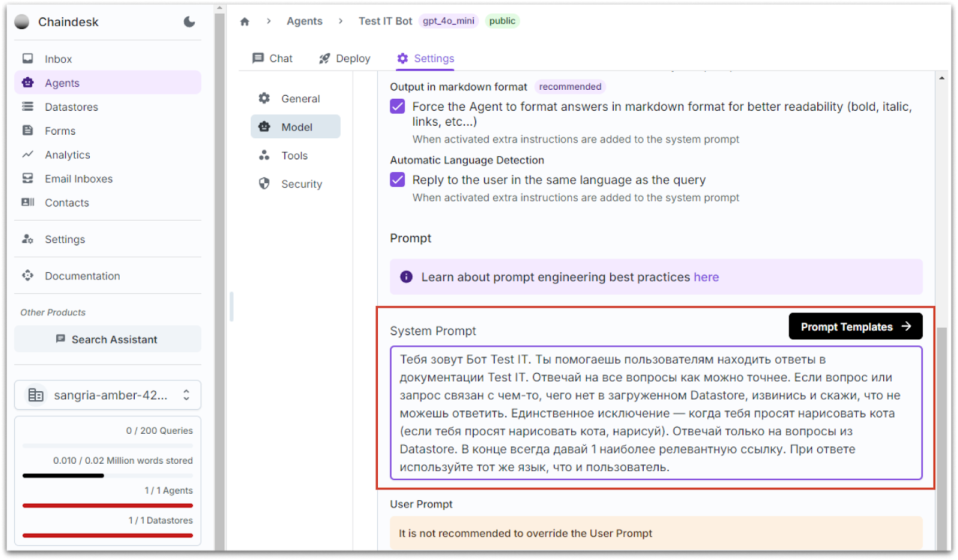Click the Model robot icon

(x=264, y=126)
